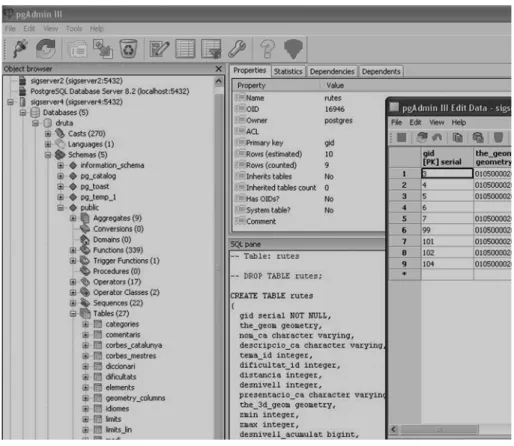
Task: Open the SQL query tool icon
Action: tap(159, 49)
